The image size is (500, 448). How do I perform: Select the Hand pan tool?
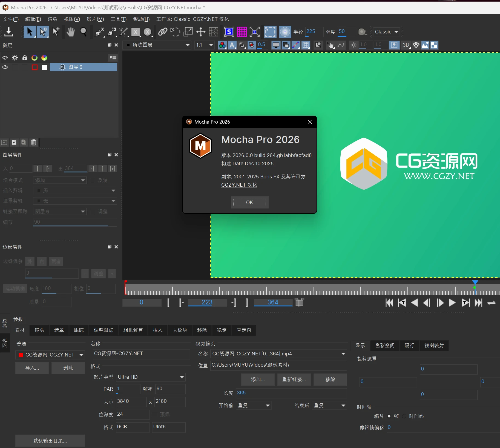point(71,32)
